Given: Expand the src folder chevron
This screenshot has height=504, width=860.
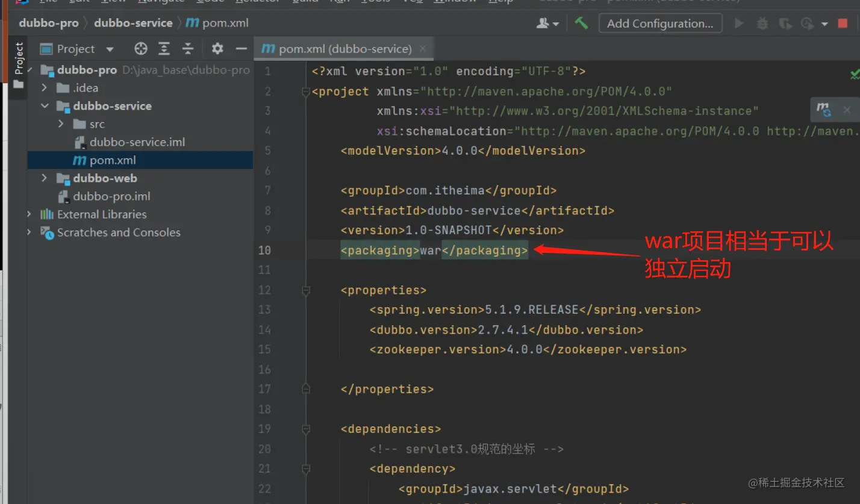Looking at the screenshot, I should 61,124.
